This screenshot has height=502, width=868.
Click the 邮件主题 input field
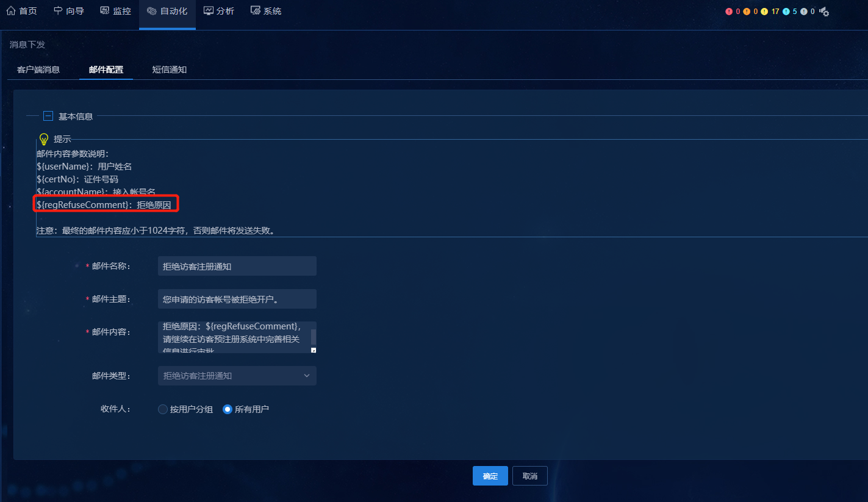(237, 299)
